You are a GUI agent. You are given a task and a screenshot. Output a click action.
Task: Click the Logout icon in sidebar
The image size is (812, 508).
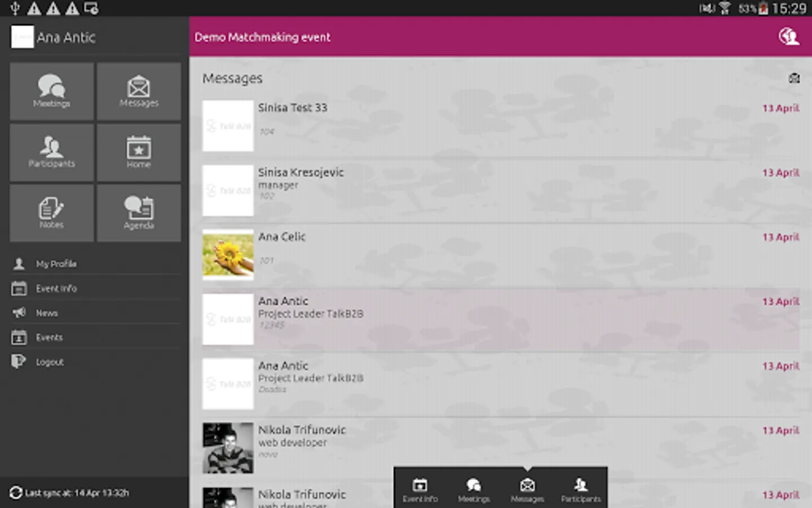[19, 361]
